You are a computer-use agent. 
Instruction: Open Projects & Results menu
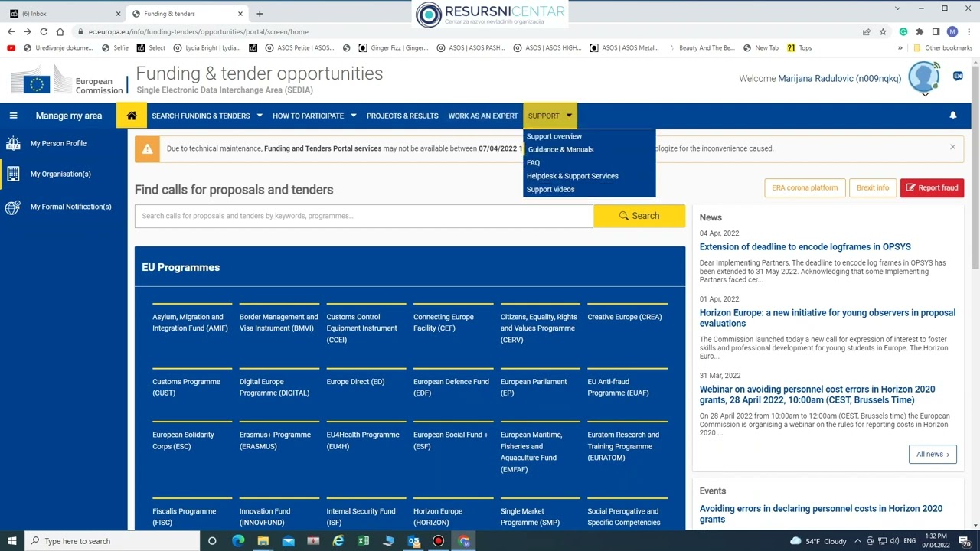click(402, 116)
